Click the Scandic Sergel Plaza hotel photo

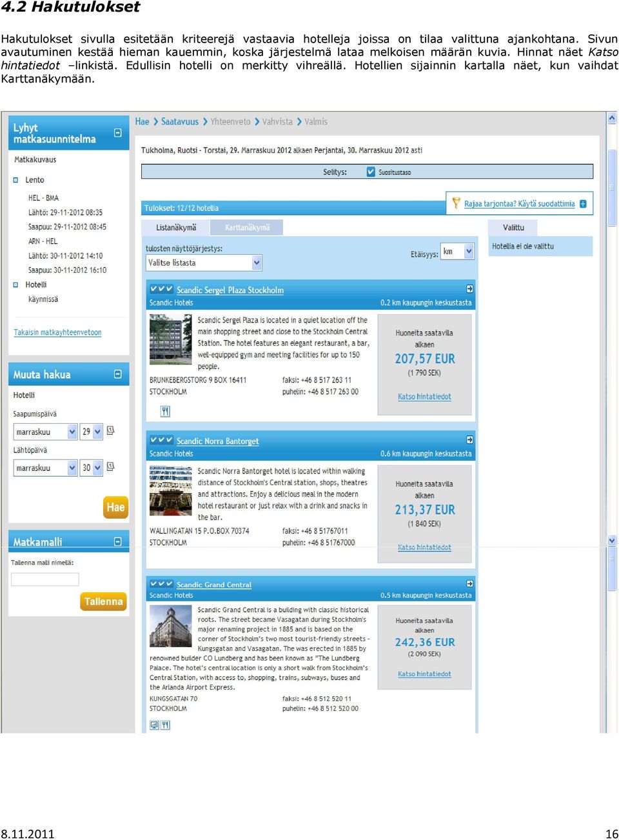170,340
